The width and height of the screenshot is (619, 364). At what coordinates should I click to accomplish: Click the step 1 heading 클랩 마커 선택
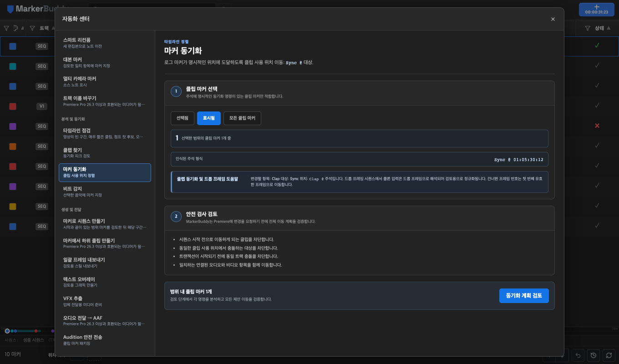202,89
